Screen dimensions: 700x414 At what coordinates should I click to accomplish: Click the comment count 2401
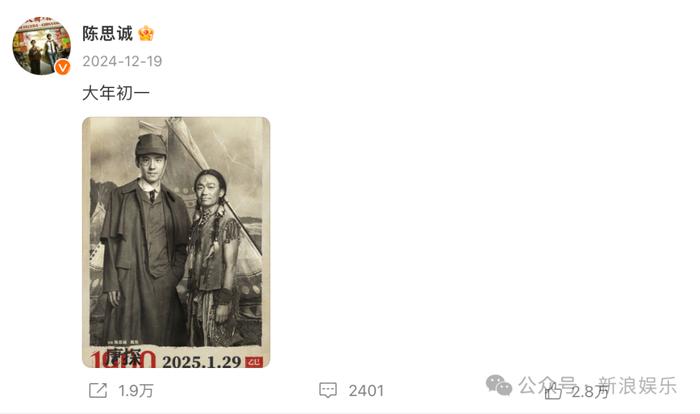tap(366, 391)
